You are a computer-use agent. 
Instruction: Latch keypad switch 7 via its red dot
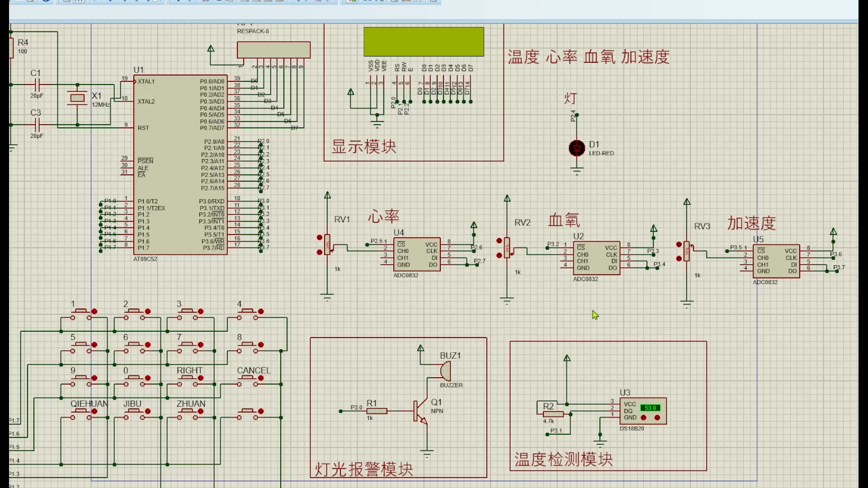coord(201,345)
